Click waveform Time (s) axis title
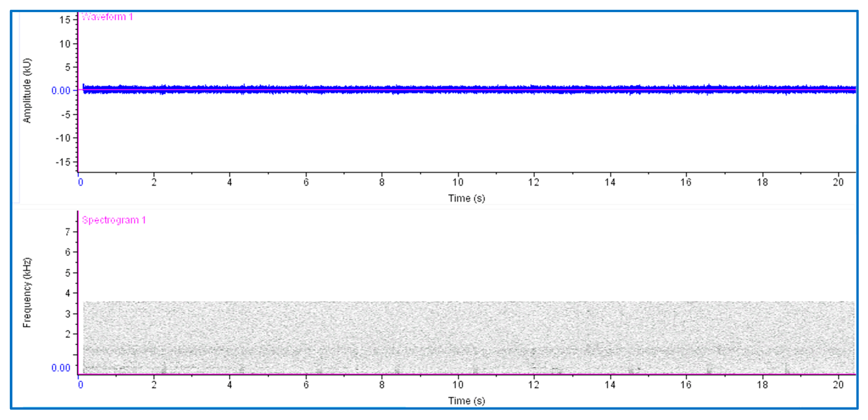The width and height of the screenshot is (868, 420). pyautogui.click(x=466, y=198)
